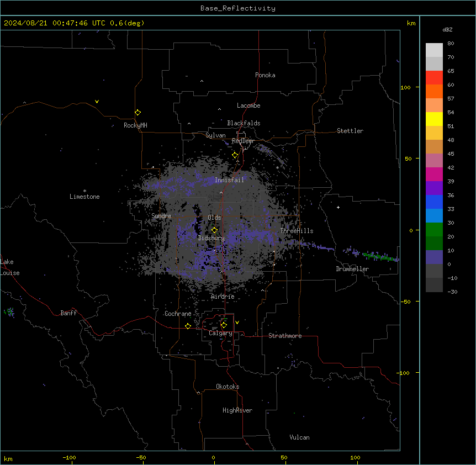Screen dimensions: 476x465
Task: Pick the bright green 20-30 dBZ swatch
Action: pyautogui.click(x=434, y=230)
